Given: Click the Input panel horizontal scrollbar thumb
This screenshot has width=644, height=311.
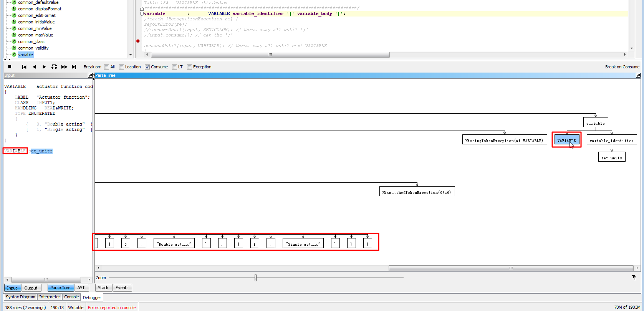Looking at the screenshot, I should [46, 280].
